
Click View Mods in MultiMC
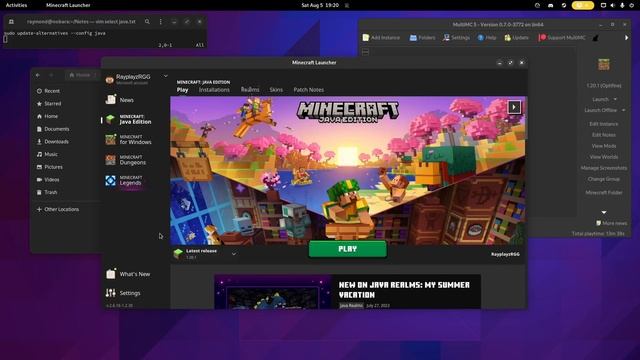tap(604, 146)
